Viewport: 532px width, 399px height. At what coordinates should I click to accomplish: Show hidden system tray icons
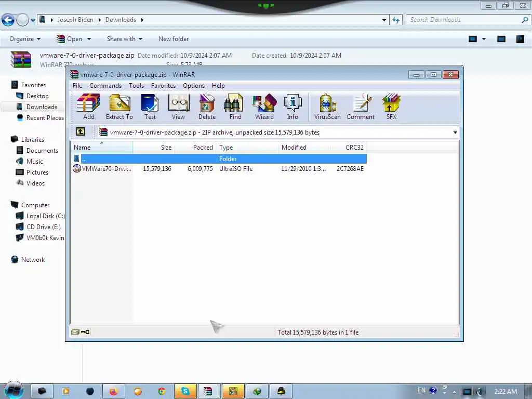[454, 392]
